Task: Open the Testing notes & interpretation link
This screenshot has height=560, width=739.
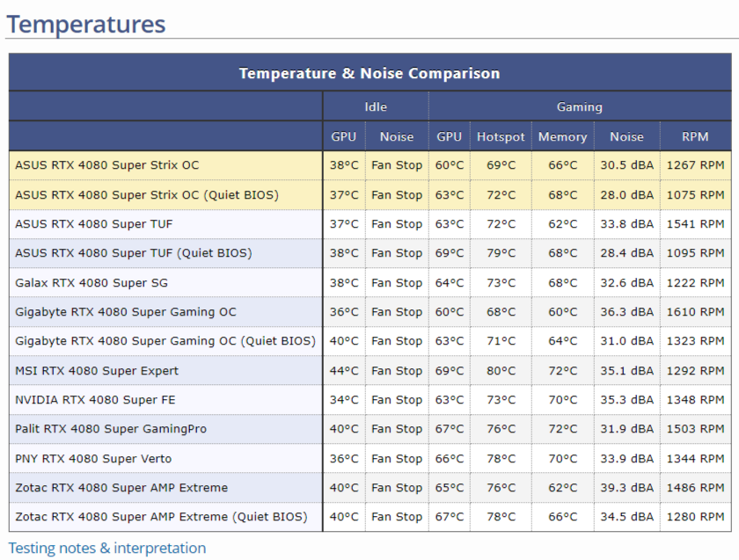Action: pyautogui.click(x=107, y=549)
